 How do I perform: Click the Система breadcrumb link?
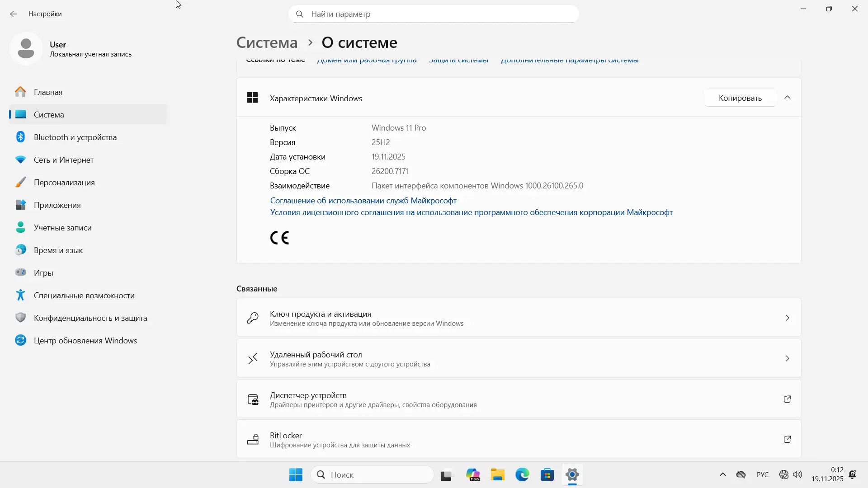267,42
